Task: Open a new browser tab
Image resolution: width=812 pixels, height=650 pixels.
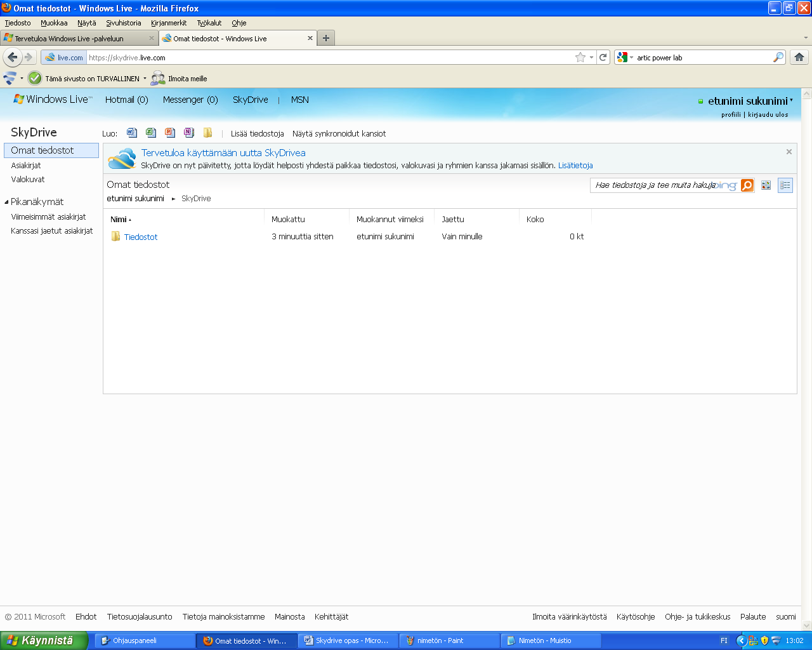Action: [325, 38]
